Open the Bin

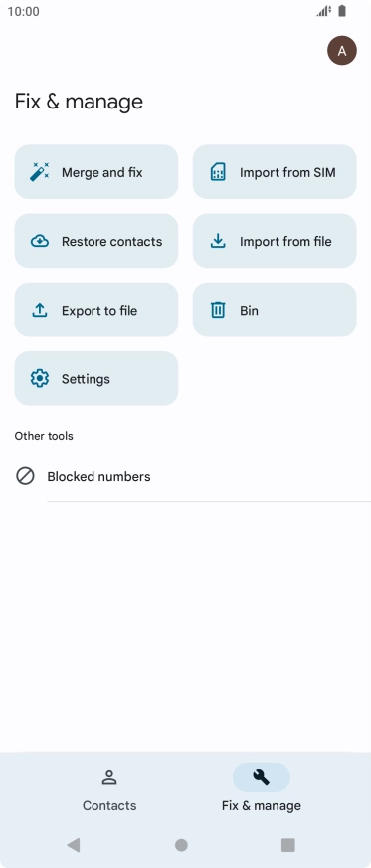pos(275,310)
